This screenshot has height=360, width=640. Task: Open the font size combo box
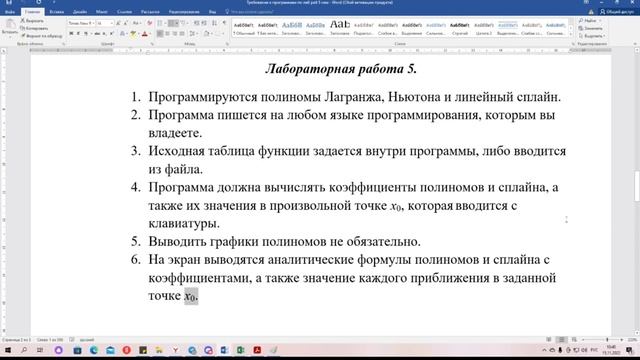click(x=104, y=23)
